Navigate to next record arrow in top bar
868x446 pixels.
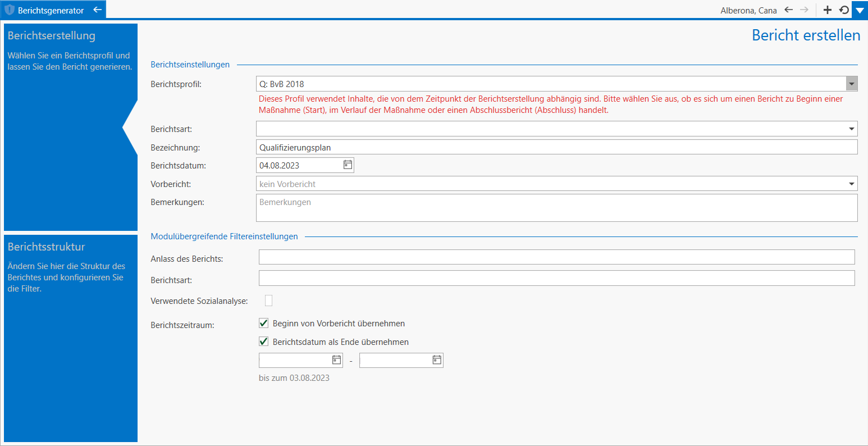click(804, 10)
